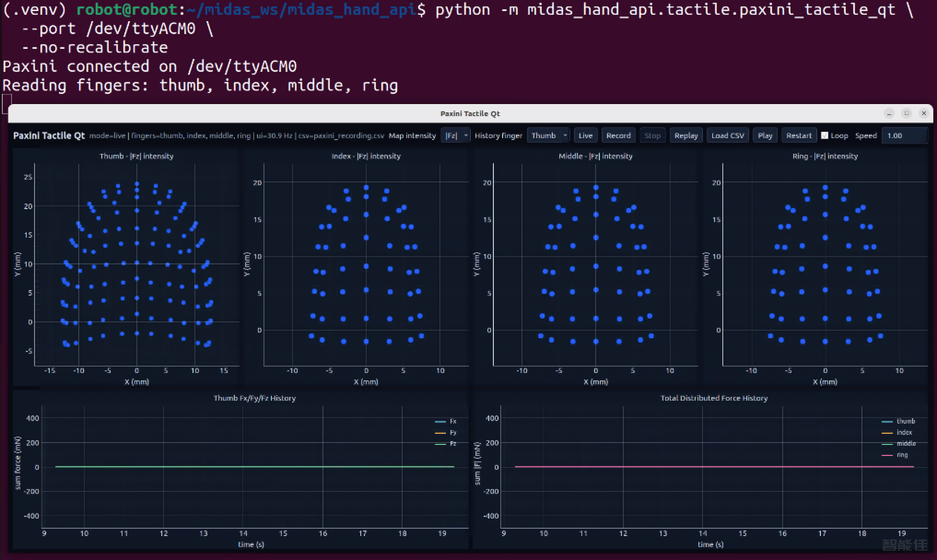Click '--port /dev/ttyACM0' in the terminal
The height and width of the screenshot is (560, 937).
(x=109, y=29)
